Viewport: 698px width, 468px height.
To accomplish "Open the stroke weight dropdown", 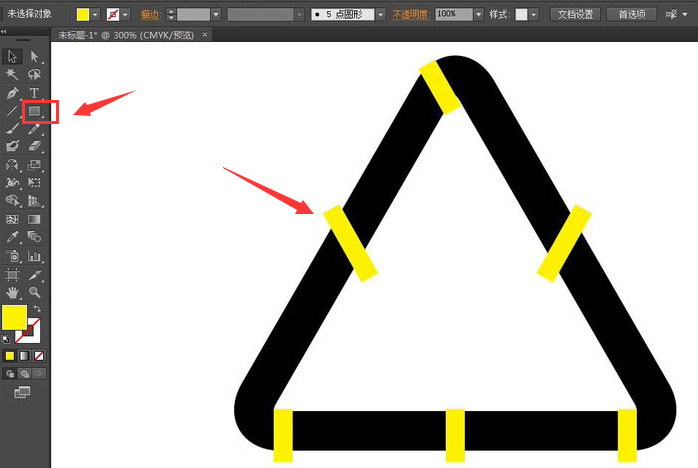I will point(216,15).
